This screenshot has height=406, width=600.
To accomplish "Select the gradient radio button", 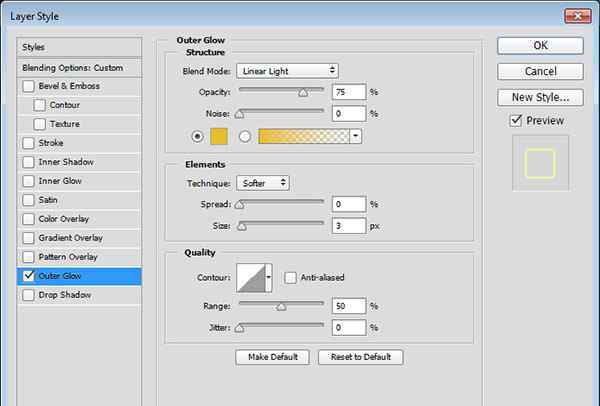I will [x=245, y=136].
